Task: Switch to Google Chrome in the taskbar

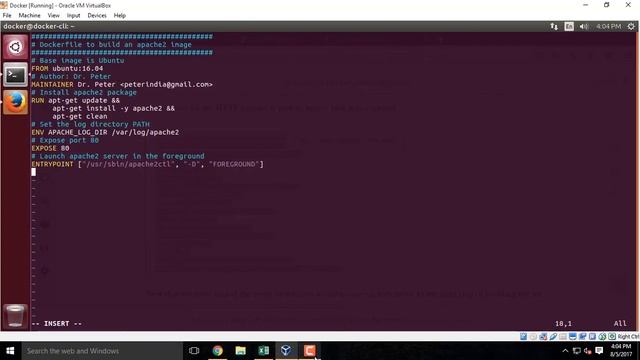Action: [x=218, y=351]
